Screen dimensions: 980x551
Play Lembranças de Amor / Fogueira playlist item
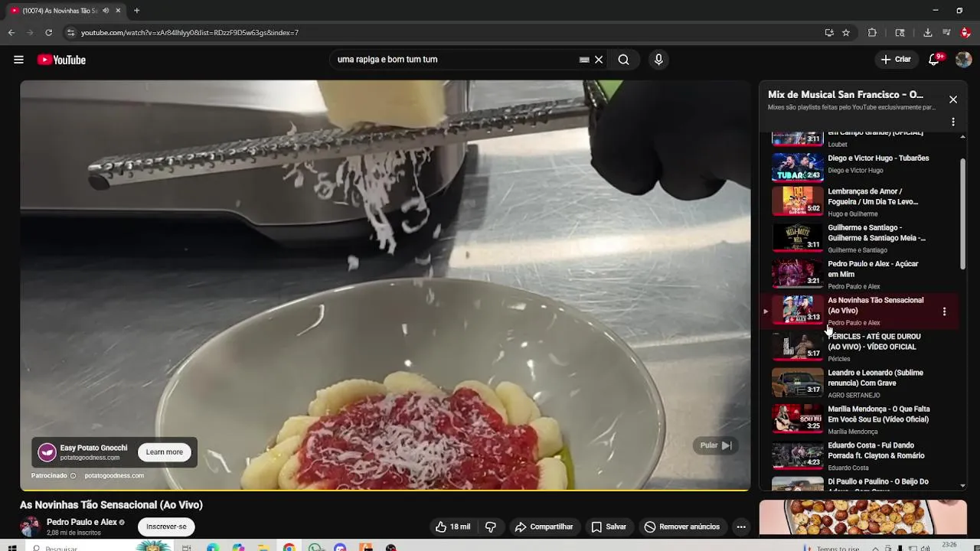point(858,201)
